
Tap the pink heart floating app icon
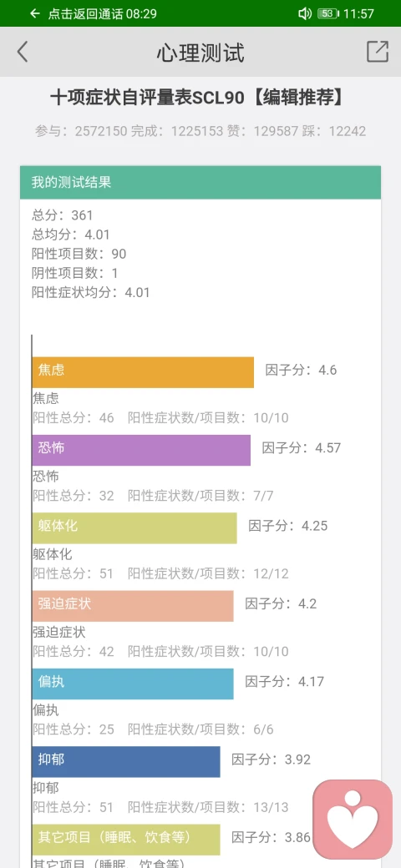click(353, 820)
